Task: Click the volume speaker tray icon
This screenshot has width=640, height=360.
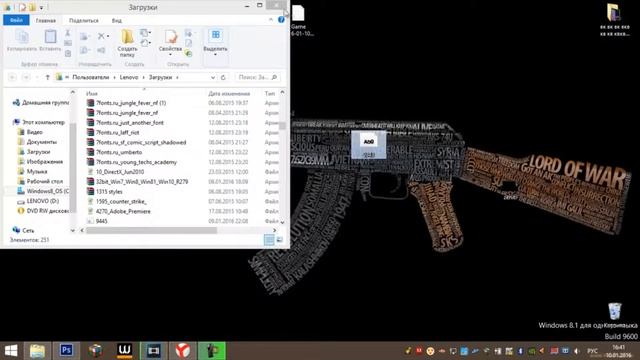Action: (x=577, y=351)
